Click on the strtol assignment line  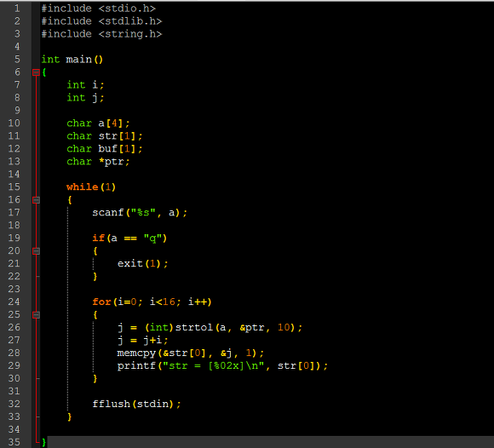210,327
